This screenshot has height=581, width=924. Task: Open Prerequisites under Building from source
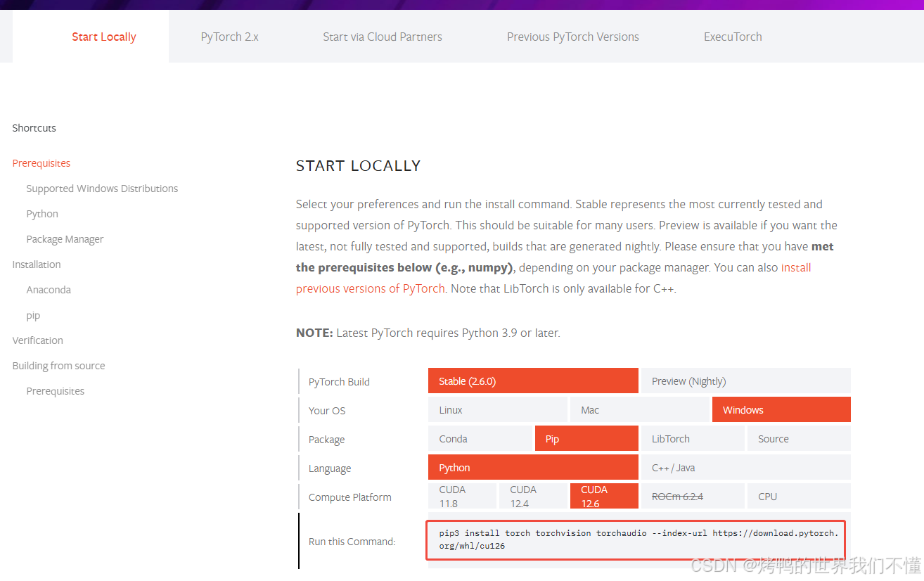(56, 391)
